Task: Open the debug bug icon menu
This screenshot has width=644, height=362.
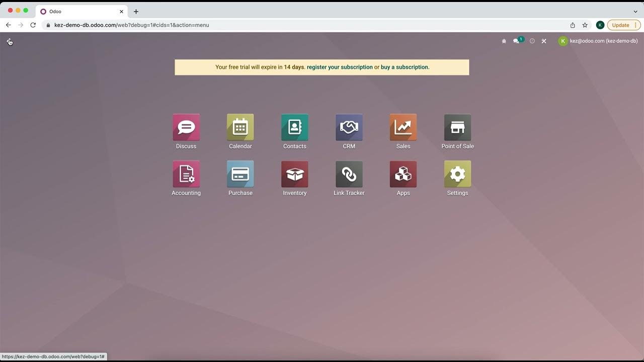Action: click(x=504, y=41)
